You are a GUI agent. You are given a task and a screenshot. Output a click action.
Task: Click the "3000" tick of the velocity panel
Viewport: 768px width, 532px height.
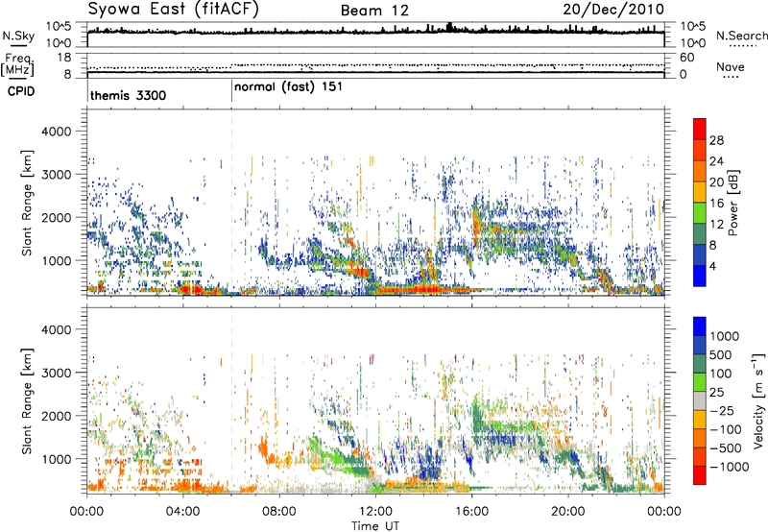coord(56,373)
